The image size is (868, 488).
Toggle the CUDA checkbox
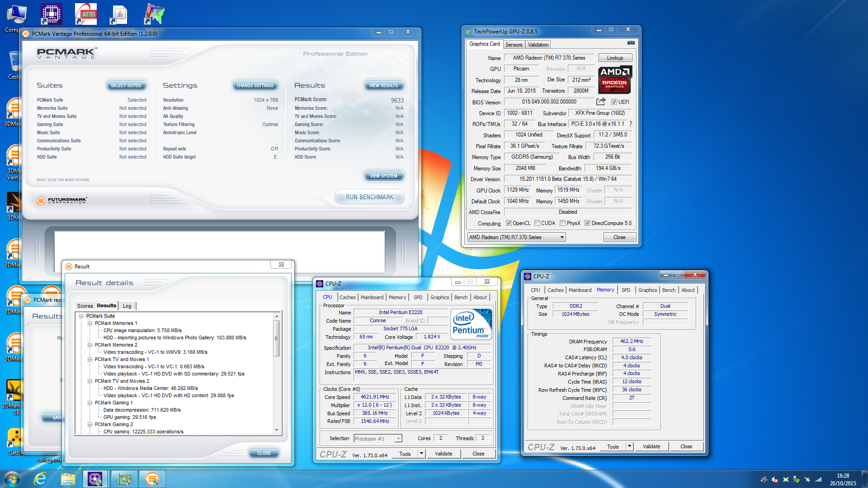537,223
